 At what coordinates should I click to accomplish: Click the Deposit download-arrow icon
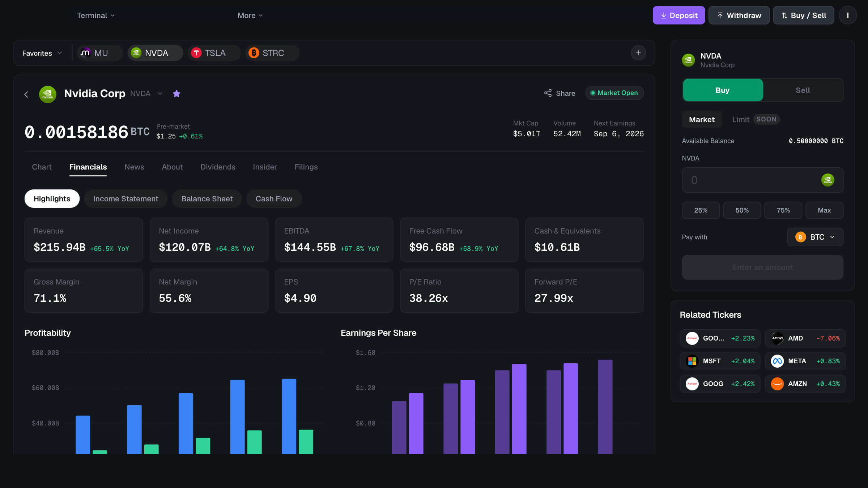pyautogui.click(x=664, y=16)
